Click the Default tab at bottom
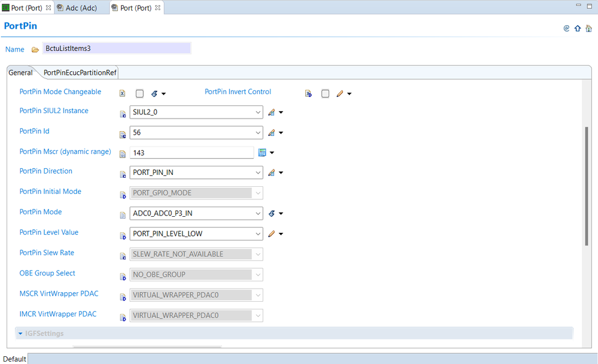The height and width of the screenshot is (364, 598). [14, 359]
